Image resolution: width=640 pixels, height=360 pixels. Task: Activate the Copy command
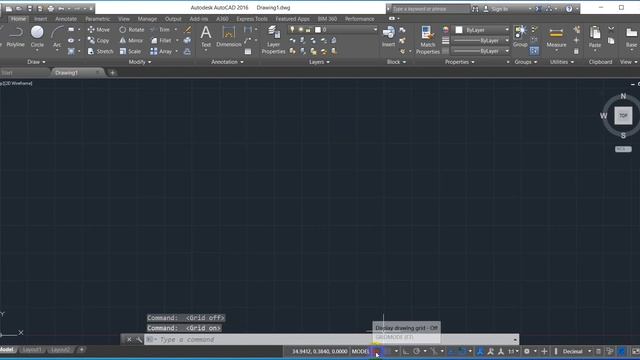(98, 40)
